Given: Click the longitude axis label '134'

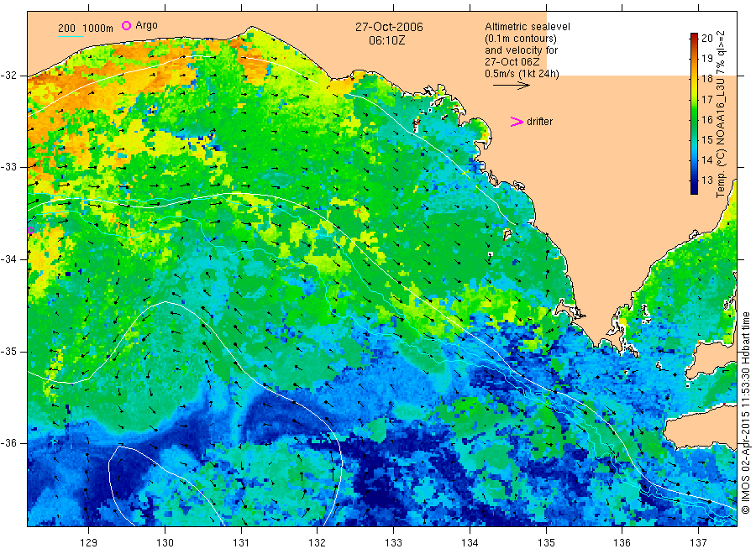Looking at the screenshot, I should pyautogui.click(x=470, y=543).
